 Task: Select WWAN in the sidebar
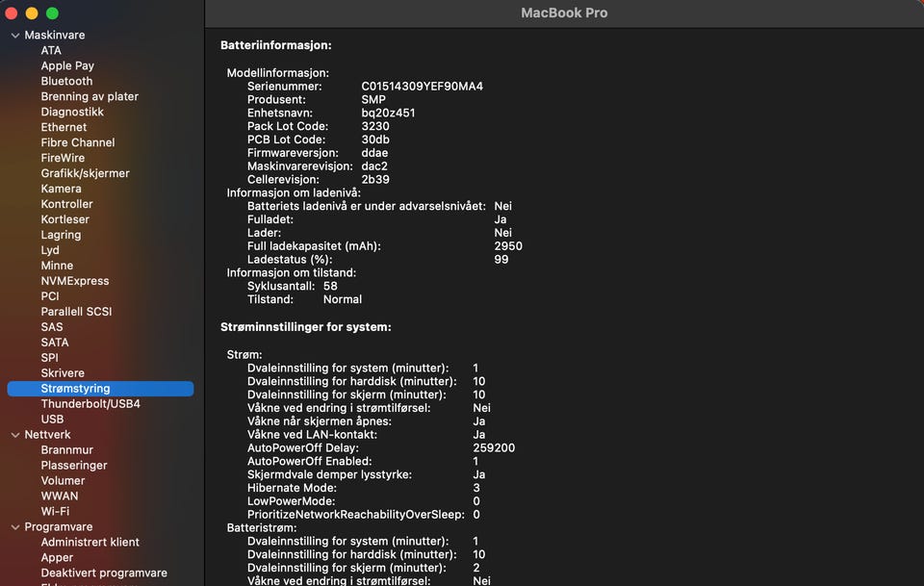(59, 496)
